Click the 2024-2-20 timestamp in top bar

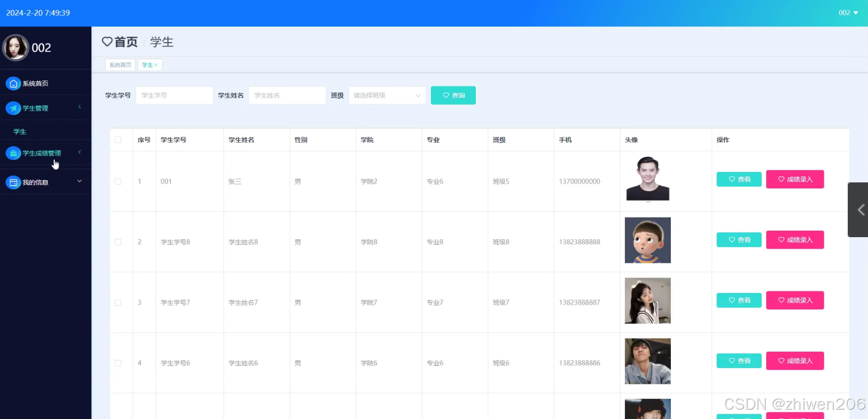coord(38,13)
